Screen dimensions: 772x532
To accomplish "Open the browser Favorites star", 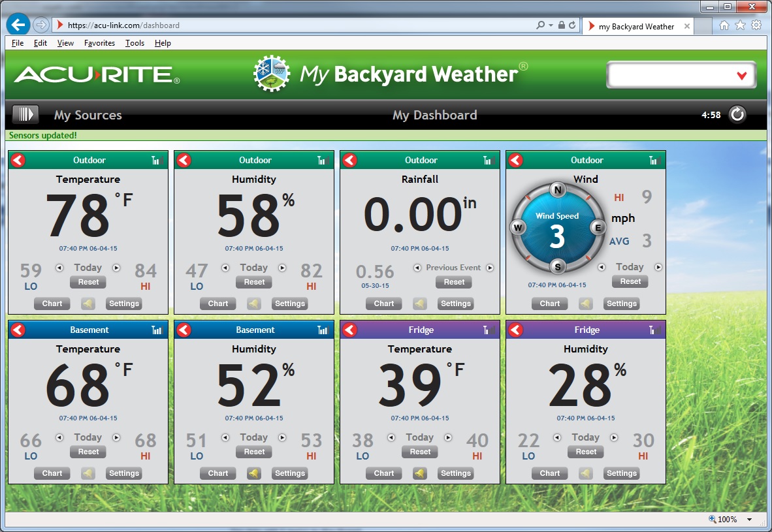I will 740,25.
